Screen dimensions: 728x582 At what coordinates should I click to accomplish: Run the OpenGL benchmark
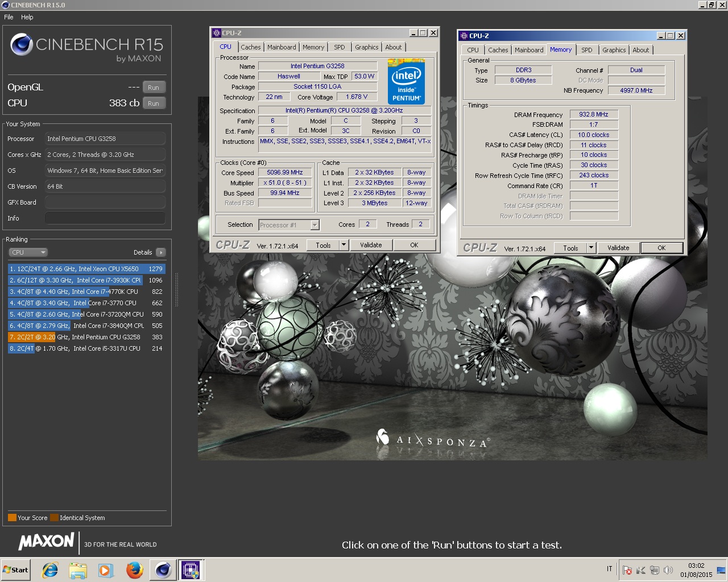pos(154,88)
